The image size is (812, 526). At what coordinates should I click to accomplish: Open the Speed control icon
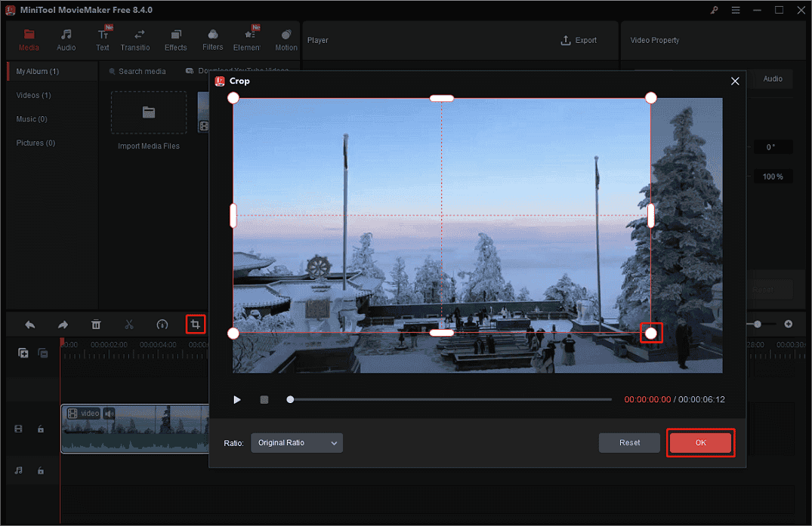[x=162, y=324]
